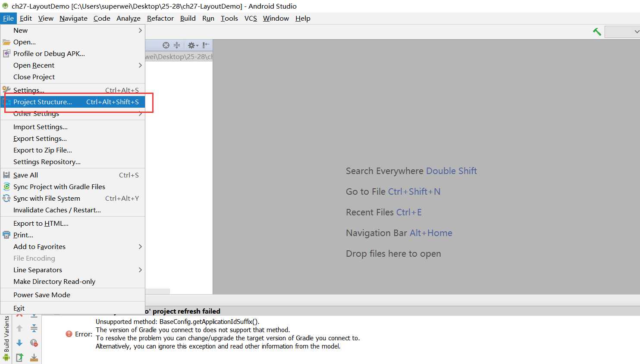Click the gray up arrow previous message icon
This screenshot has width=640, height=364.
(19, 329)
